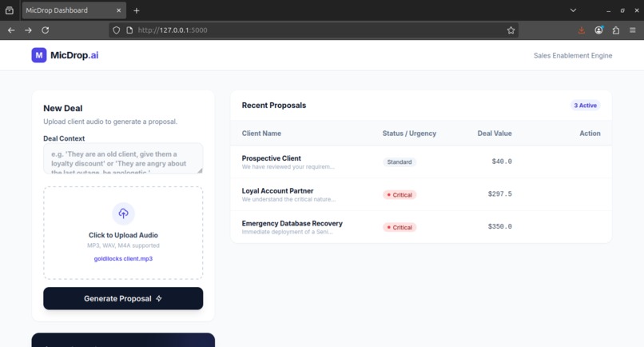Click the New Deal heading
Viewport: 644px width, 347px height.
(63, 108)
